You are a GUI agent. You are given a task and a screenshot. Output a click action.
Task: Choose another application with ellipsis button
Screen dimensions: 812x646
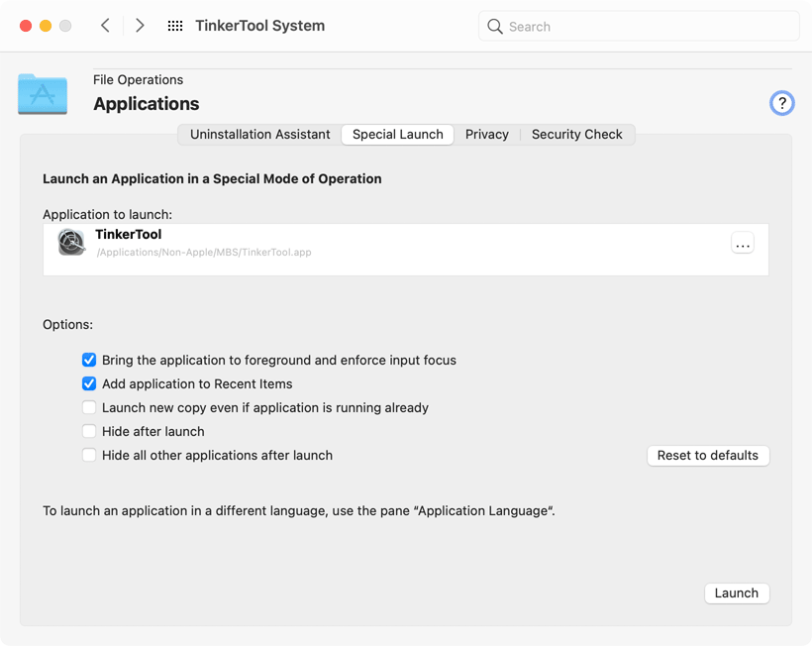point(742,243)
